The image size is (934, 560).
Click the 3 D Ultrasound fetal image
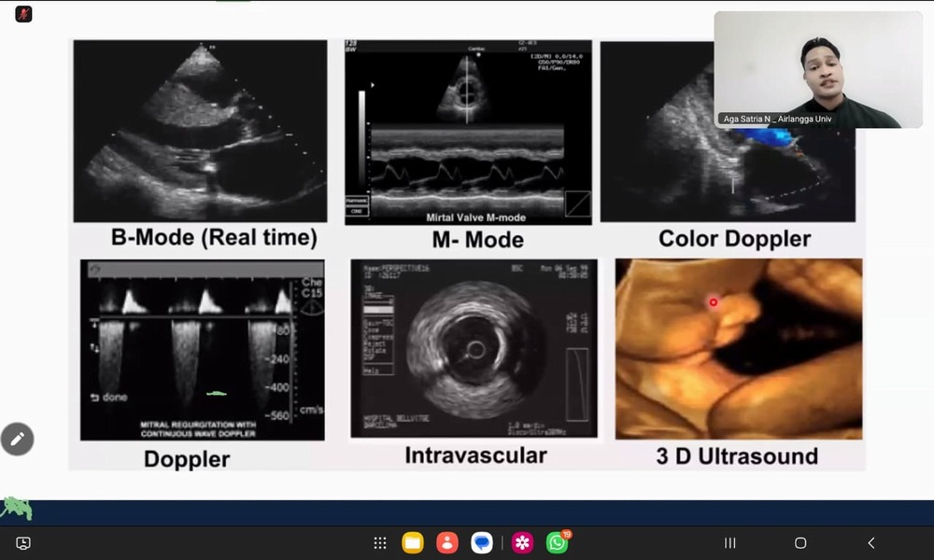(x=738, y=348)
